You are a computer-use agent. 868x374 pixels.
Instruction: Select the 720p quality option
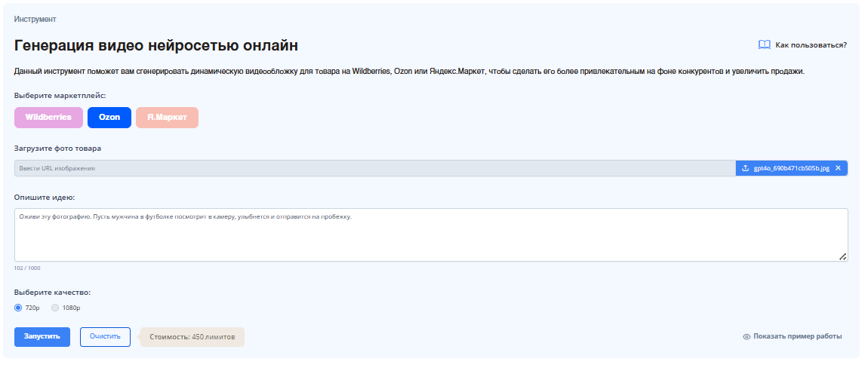click(x=19, y=308)
